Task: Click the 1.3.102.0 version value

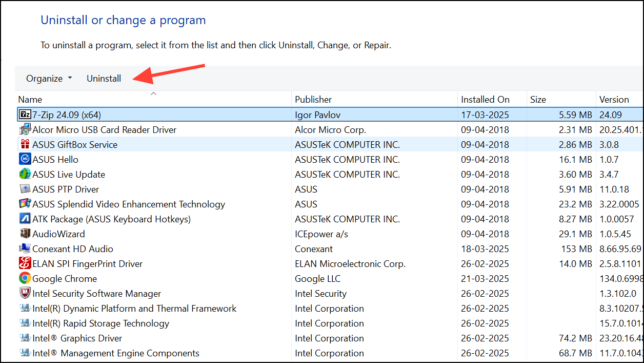Action: point(617,294)
